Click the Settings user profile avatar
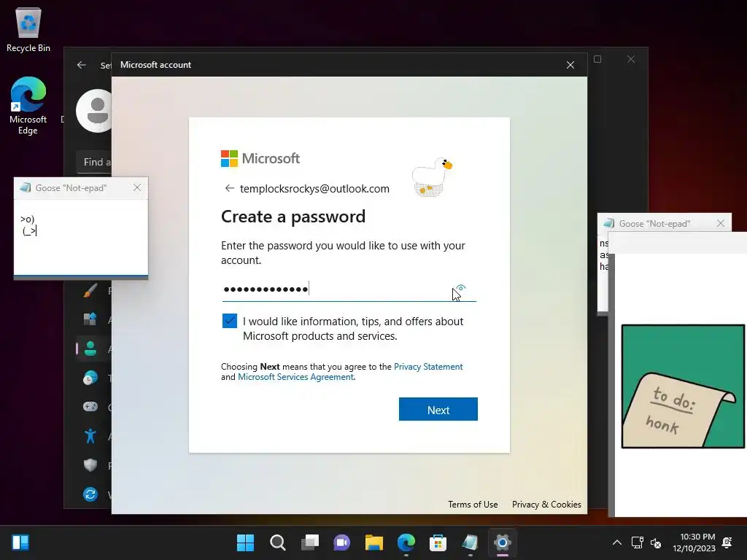Screen dimensions: 747x560 coord(94,111)
